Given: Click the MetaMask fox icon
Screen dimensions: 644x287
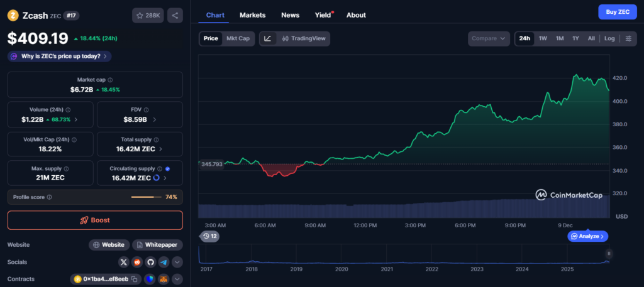Looking at the screenshot, I should pos(163,279).
